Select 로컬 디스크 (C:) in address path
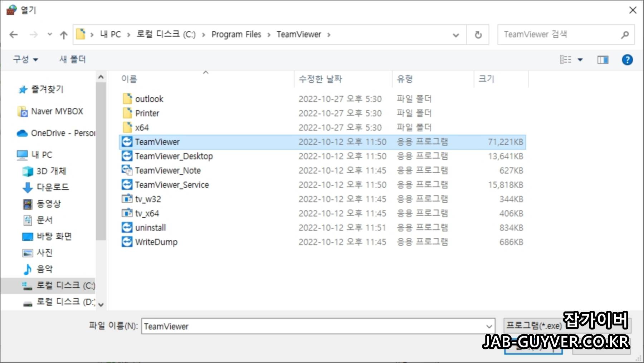644x363 pixels. coord(166,34)
